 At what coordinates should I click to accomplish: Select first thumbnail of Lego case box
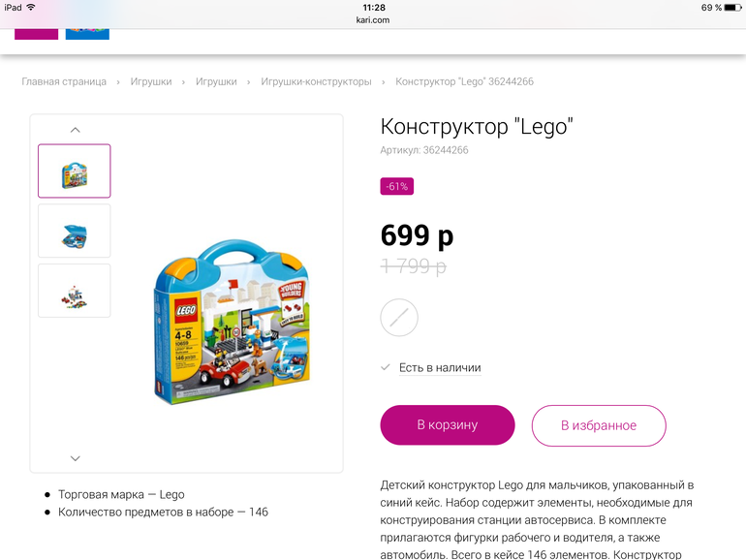point(75,171)
